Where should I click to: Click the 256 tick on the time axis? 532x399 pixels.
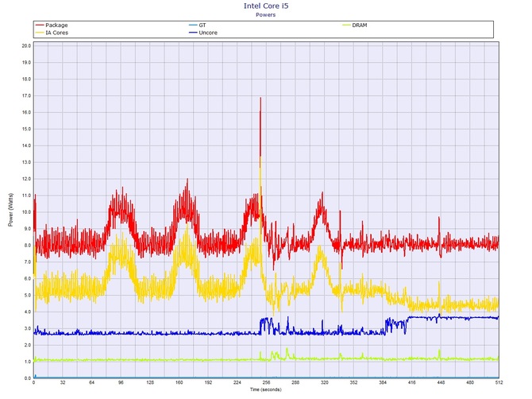click(266, 382)
